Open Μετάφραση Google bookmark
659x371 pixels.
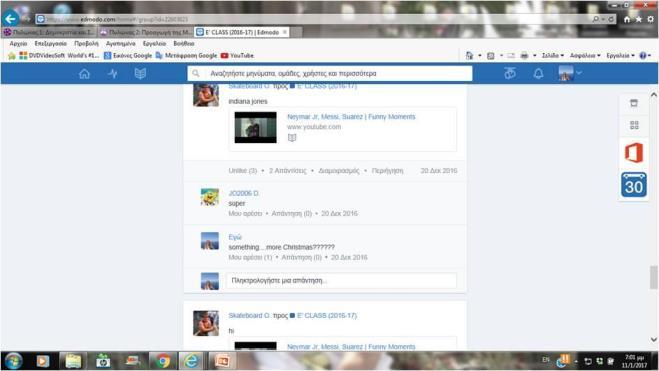[186, 55]
